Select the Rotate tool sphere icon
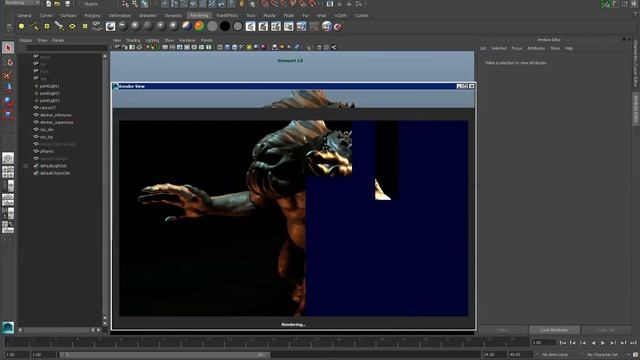Screen dimensions: 640x360 click(x=8, y=101)
